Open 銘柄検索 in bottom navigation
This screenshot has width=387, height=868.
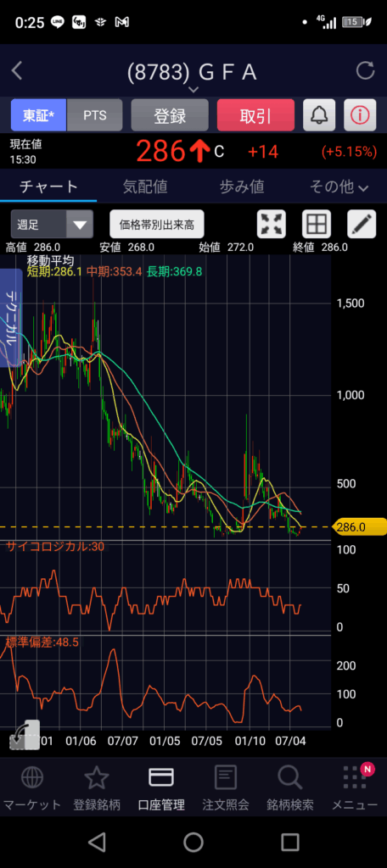click(290, 788)
